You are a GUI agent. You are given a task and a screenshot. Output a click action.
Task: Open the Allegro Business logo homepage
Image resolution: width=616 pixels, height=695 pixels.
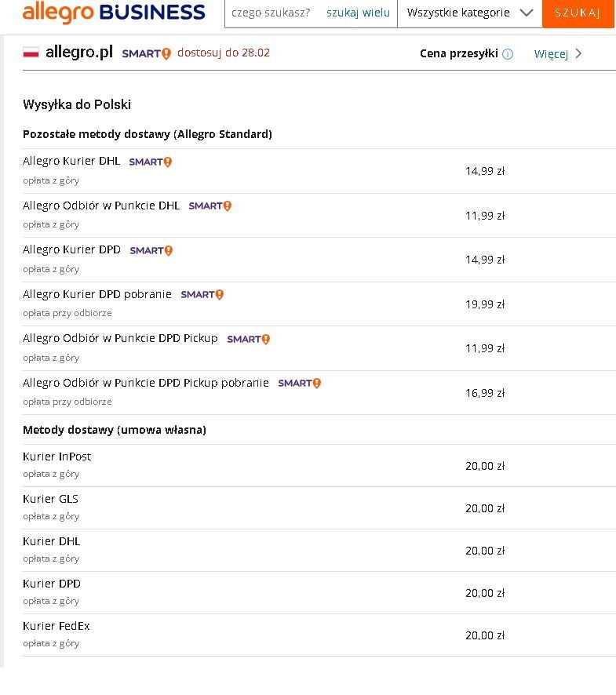click(x=114, y=13)
